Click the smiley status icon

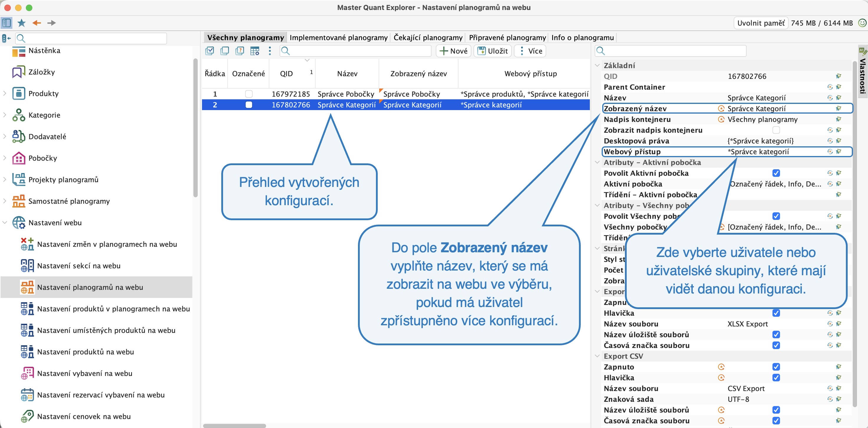(862, 23)
